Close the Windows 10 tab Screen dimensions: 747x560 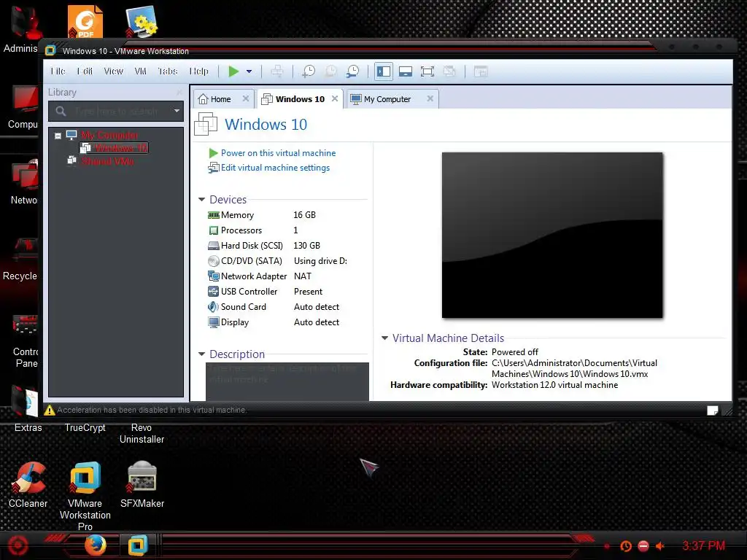[335, 98]
